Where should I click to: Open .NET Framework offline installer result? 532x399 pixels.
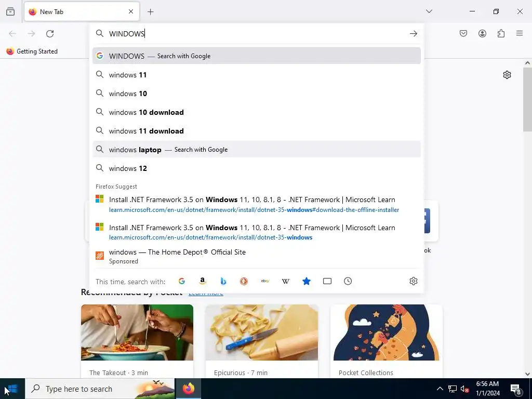coord(257,204)
